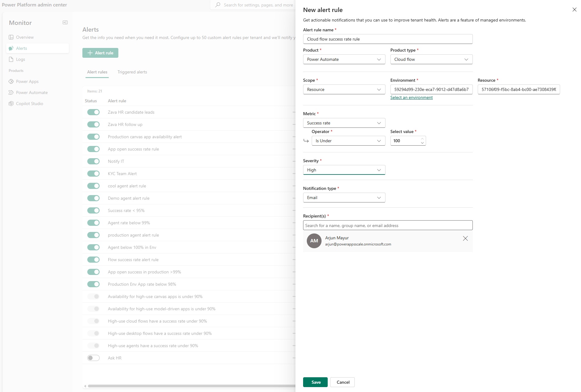Switch to the Triggered alerts tab
The height and width of the screenshot is (392, 581).
point(132,72)
